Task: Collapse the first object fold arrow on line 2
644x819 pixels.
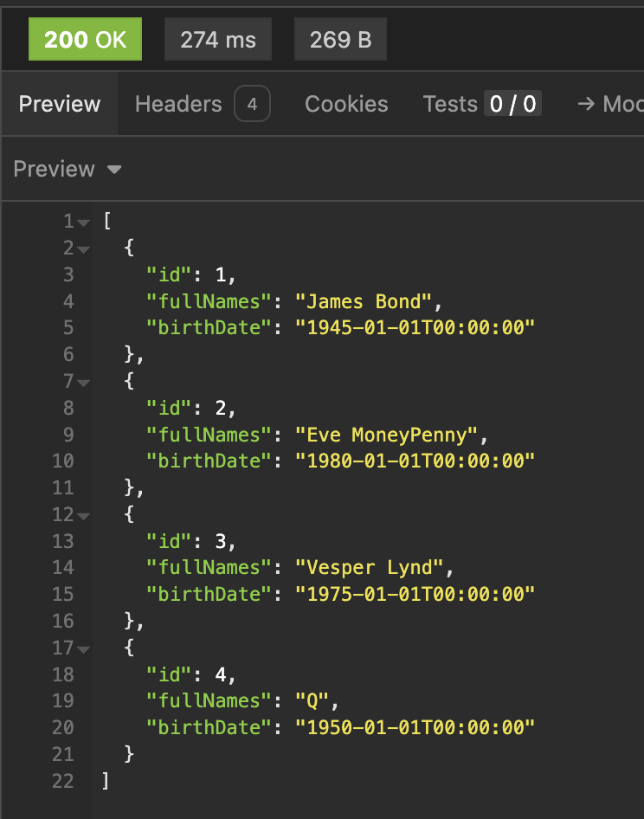Action: point(83,249)
